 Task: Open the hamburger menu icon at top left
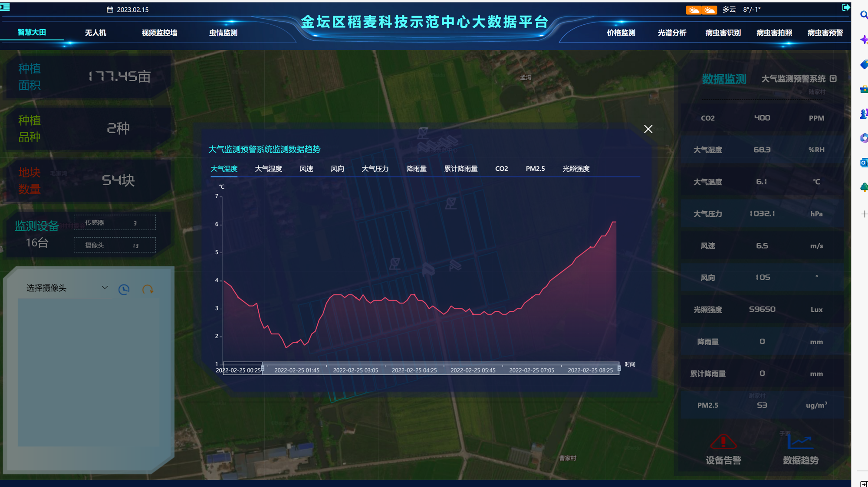coord(5,7)
